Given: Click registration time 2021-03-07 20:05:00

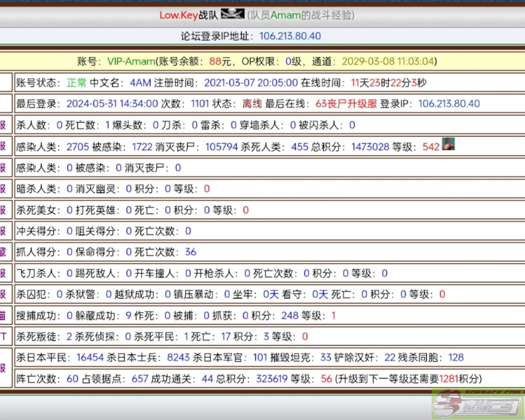Looking at the screenshot, I should [x=250, y=83].
